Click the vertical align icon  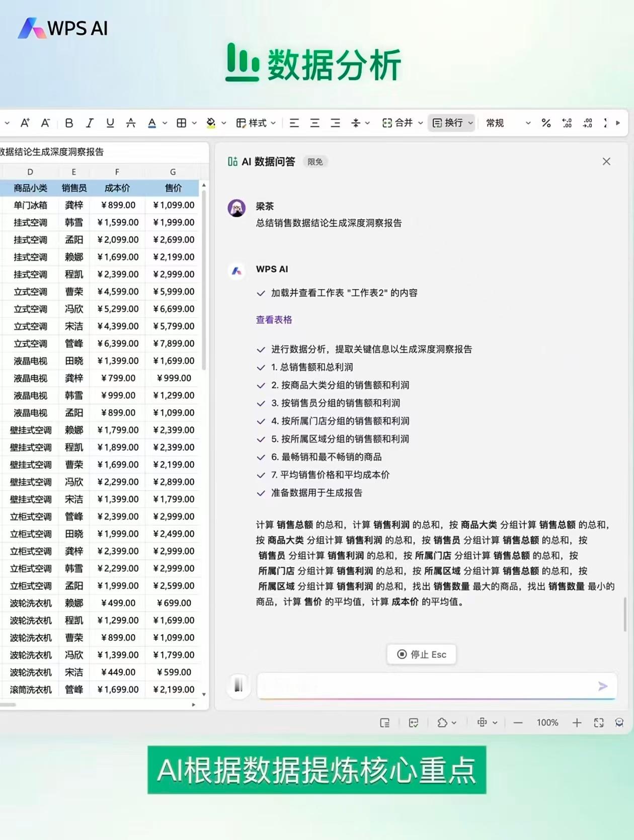pos(356,123)
